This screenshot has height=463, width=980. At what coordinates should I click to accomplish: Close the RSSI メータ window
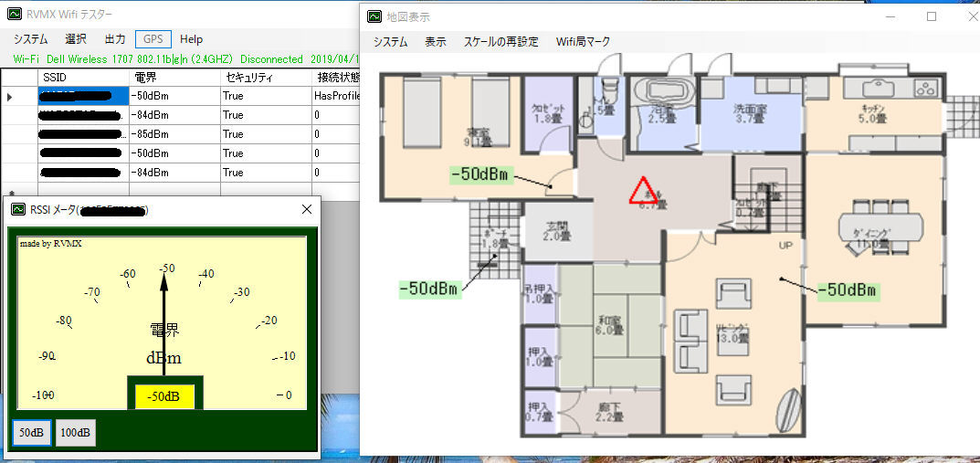click(x=307, y=210)
